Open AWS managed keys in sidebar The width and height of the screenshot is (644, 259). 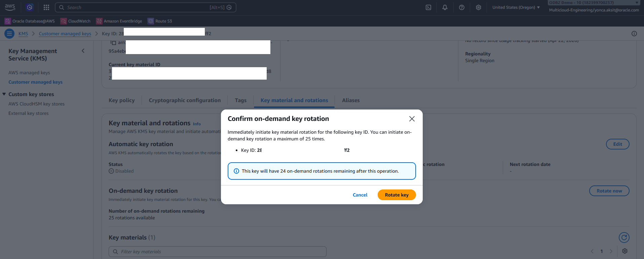tap(29, 73)
